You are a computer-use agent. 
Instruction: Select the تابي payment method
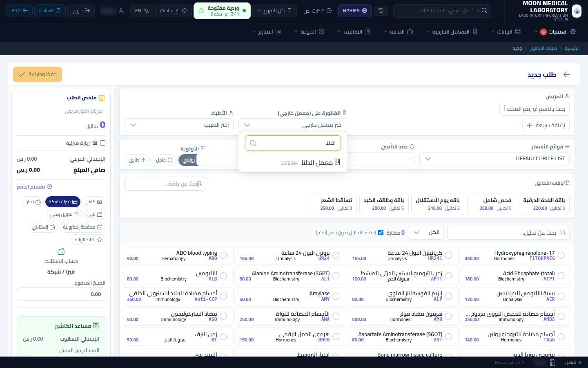pos(95,214)
